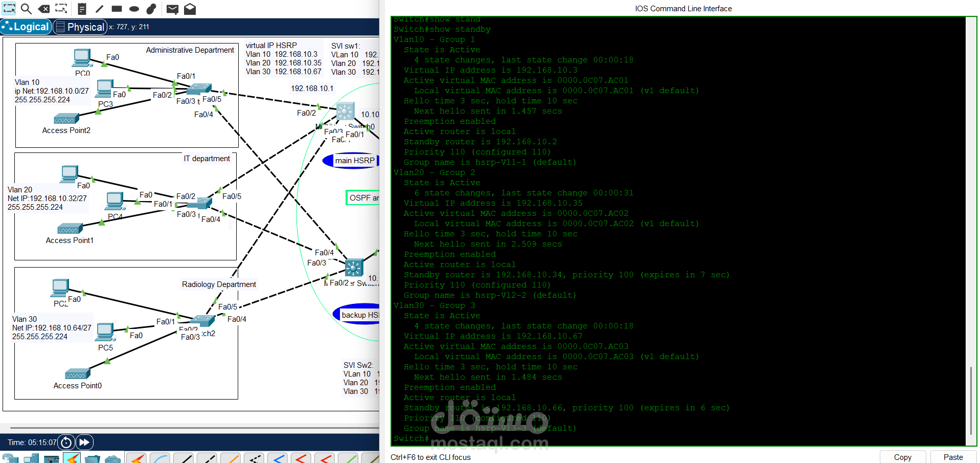980x463 pixels.
Task: Click the 'IT department' label
Action: tap(207, 159)
